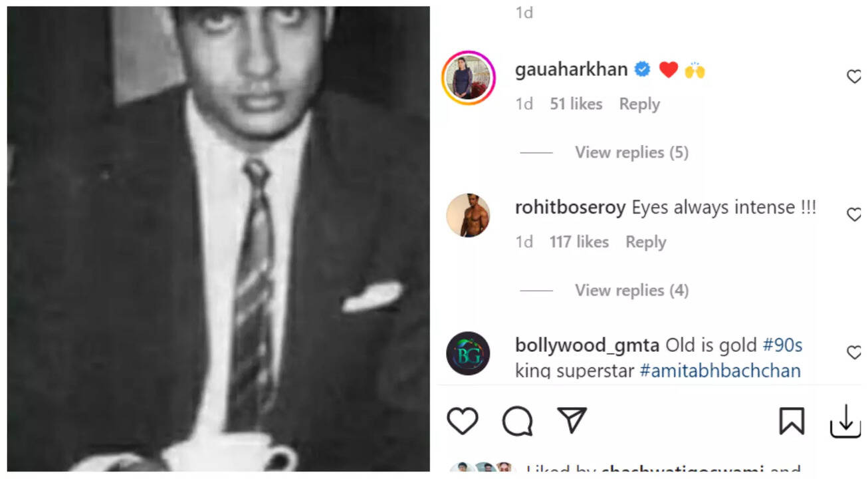Download the post with arrow icon

tap(845, 421)
